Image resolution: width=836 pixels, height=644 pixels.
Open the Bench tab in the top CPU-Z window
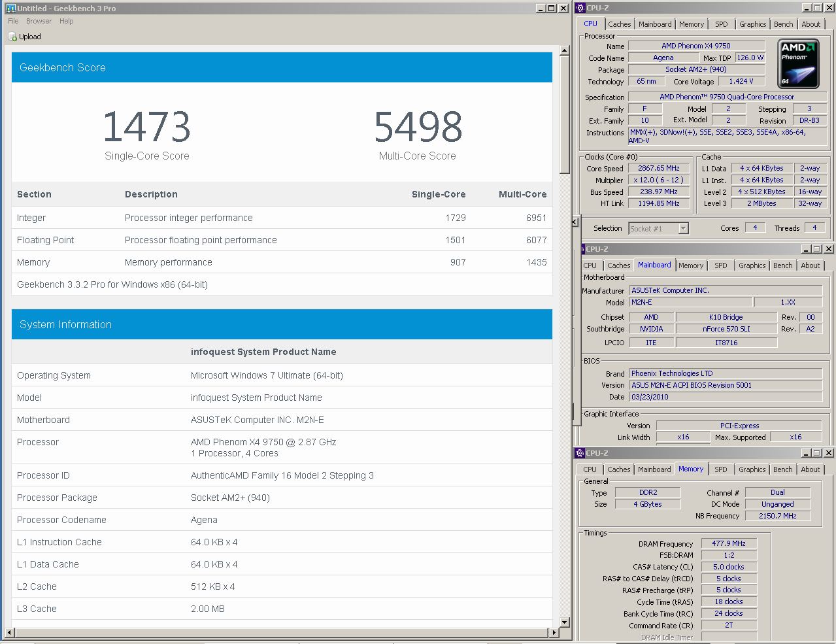(x=783, y=24)
